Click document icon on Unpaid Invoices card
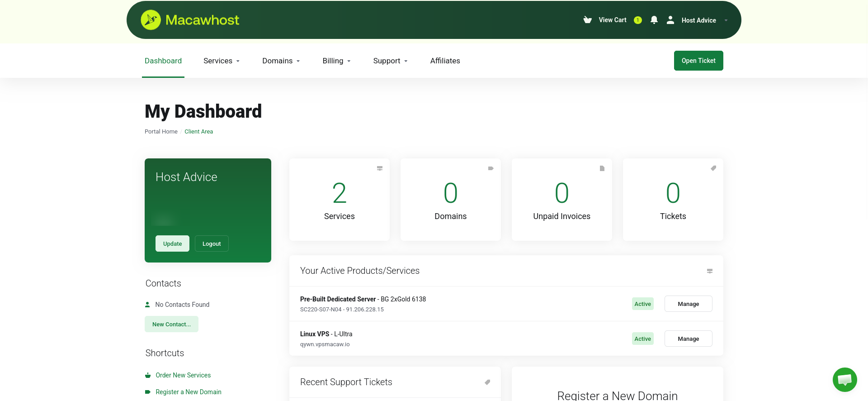This screenshot has height=401, width=868. (602, 168)
